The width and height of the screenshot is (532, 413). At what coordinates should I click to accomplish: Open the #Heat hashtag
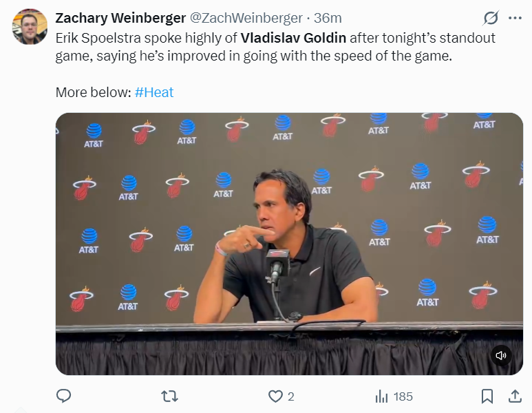point(154,92)
